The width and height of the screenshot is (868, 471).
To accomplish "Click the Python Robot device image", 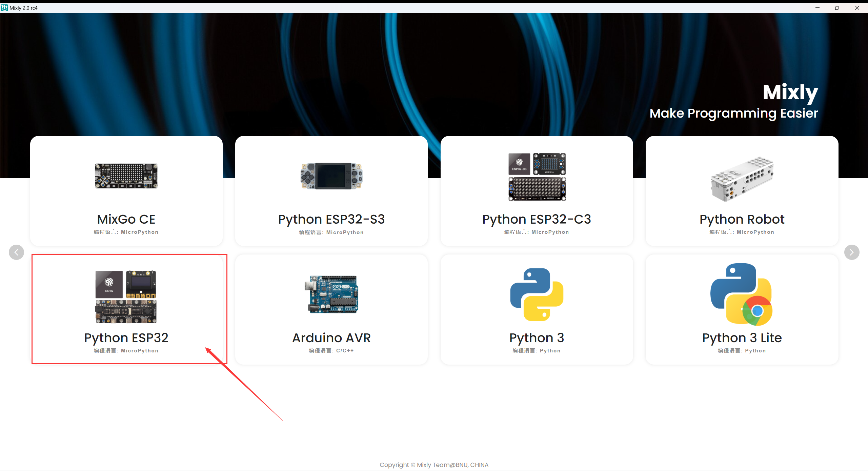I will pos(742,180).
